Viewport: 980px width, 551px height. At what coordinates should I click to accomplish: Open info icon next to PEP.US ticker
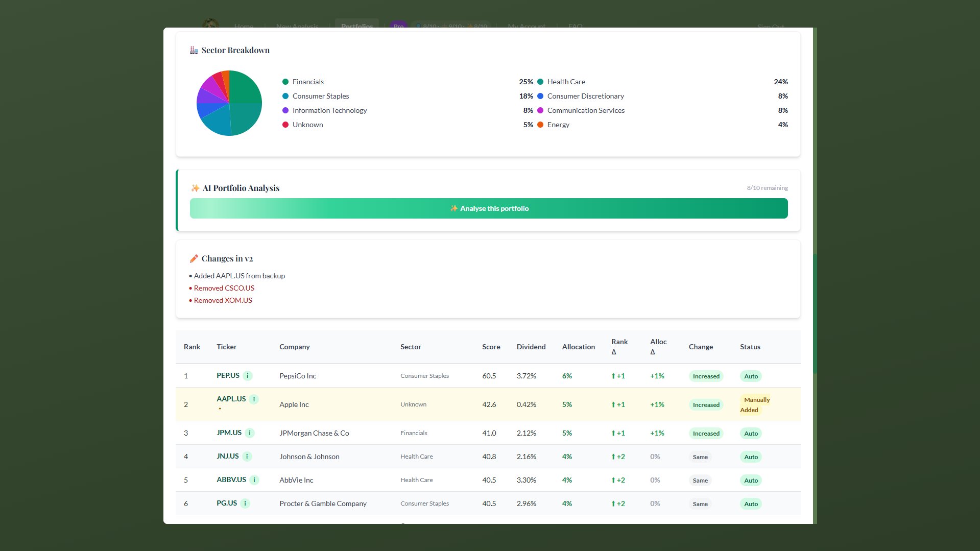click(248, 375)
